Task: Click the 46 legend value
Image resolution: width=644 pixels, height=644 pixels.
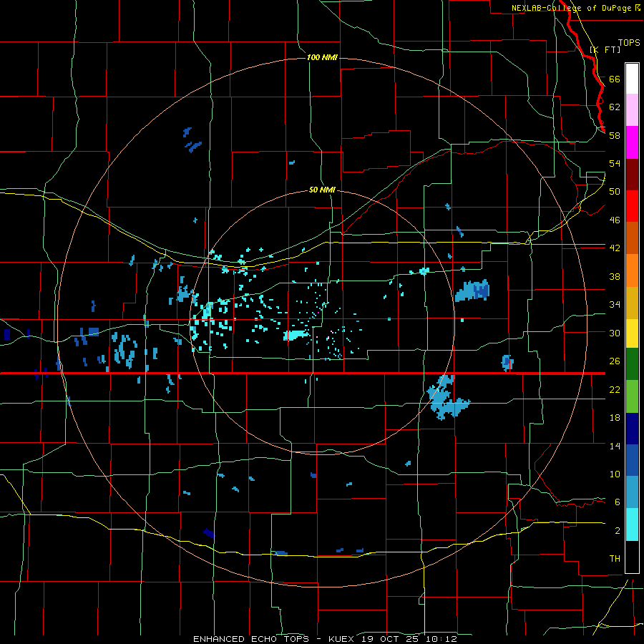Action: (x=615, y=220)
